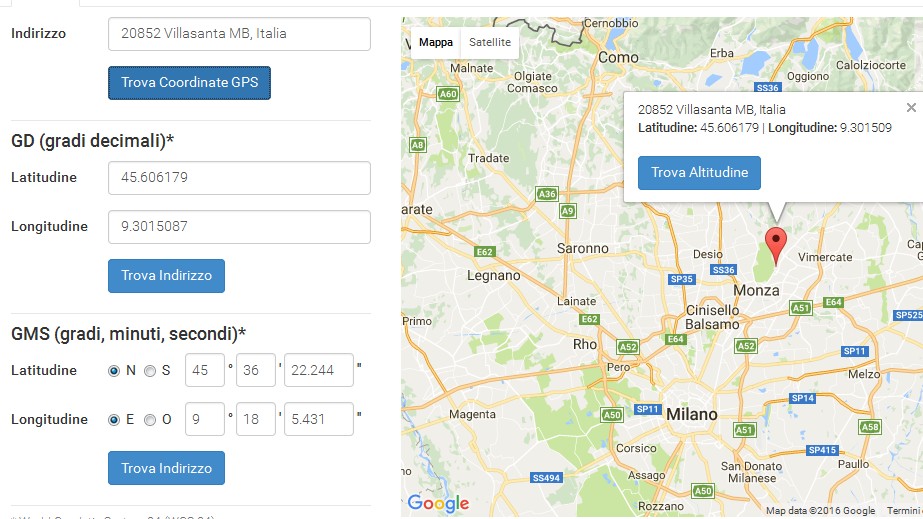Click the SP415 road shield
This screenshot has height=519, width=923.
(822, 450)
